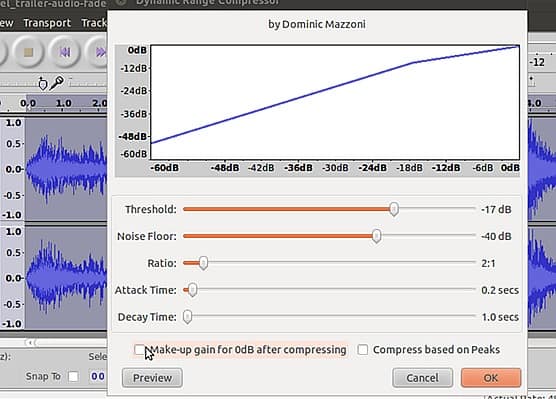This screenshot has width=556, height=399.
Task: Click the 2:1 ratio value
Action: [488, 264]
